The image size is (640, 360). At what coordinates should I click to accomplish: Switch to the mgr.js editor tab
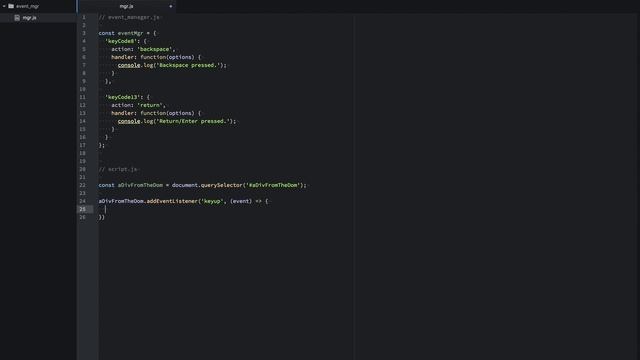tap(126, 6)
